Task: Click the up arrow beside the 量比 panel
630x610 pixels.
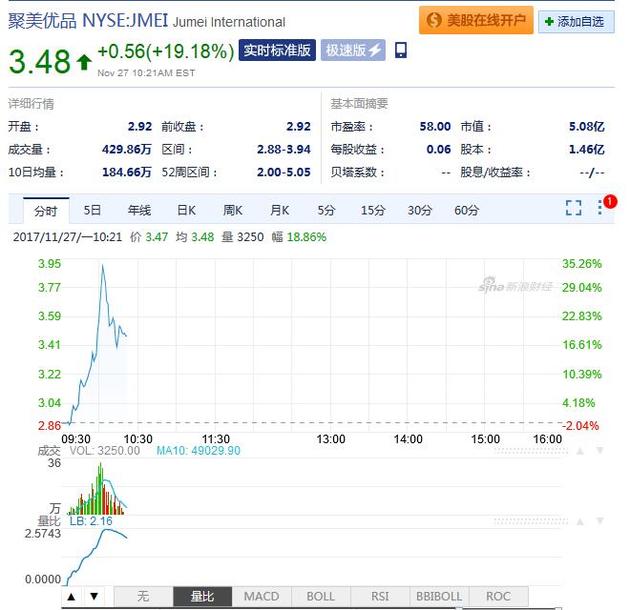Action: 580,522
